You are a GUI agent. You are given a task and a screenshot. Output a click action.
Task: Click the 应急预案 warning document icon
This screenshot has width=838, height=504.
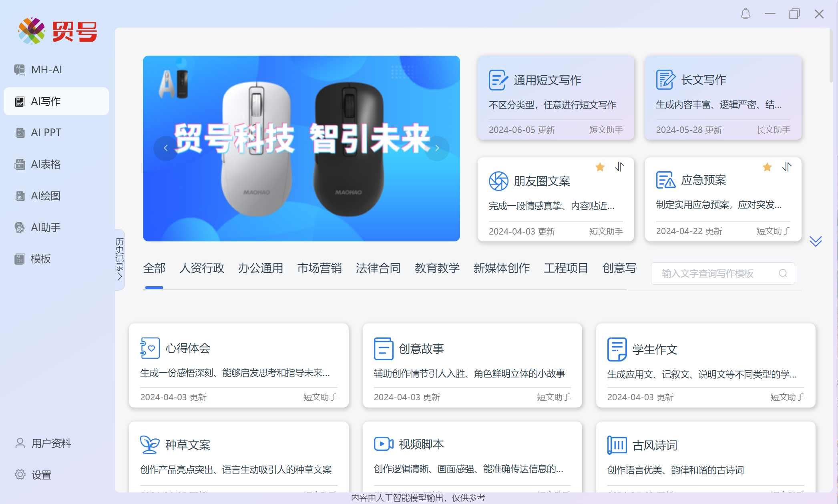[x=665, y=180]
